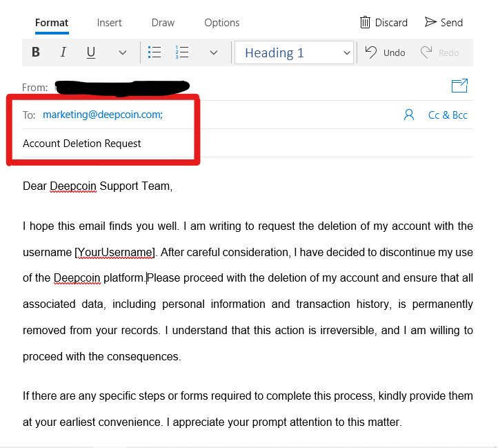Expand more font formatting options chevron
The width and height of the screenshot is (498, 448).
(123, 52)
